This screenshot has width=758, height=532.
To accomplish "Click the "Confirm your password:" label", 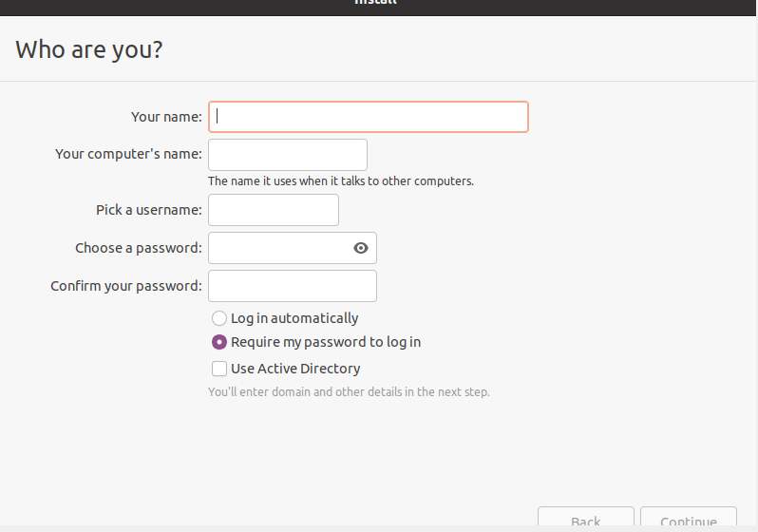I will [126, 286].
